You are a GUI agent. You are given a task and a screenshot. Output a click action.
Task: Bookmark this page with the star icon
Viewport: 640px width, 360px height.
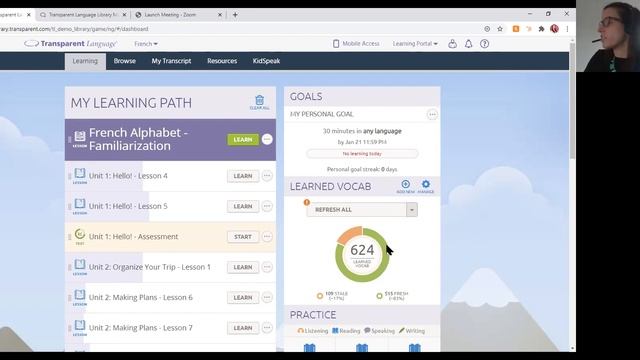click(500, 29)
